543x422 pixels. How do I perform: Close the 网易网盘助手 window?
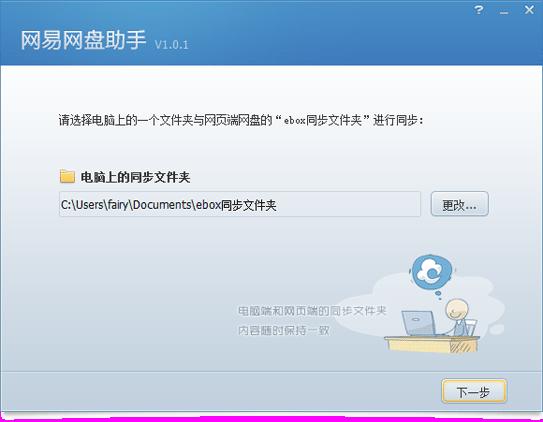pyautogui.click(x=529, y=10)
